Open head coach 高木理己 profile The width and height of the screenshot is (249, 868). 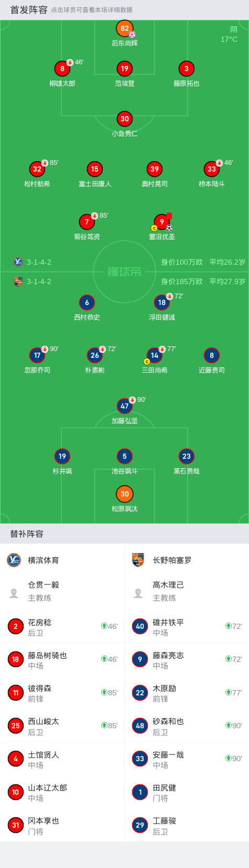click(x=187, y=591)
